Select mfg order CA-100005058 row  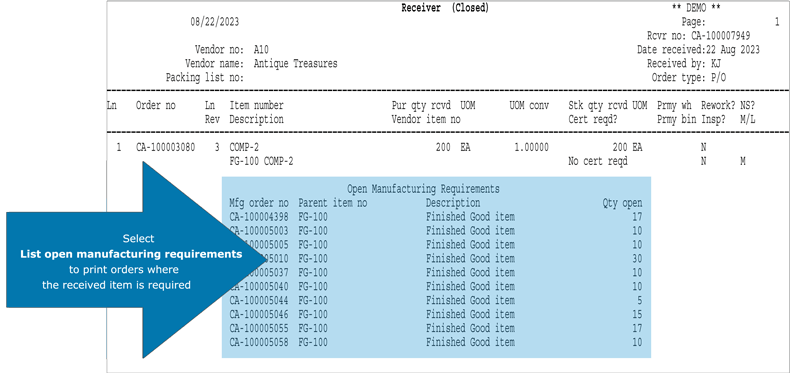click(436, 342)
